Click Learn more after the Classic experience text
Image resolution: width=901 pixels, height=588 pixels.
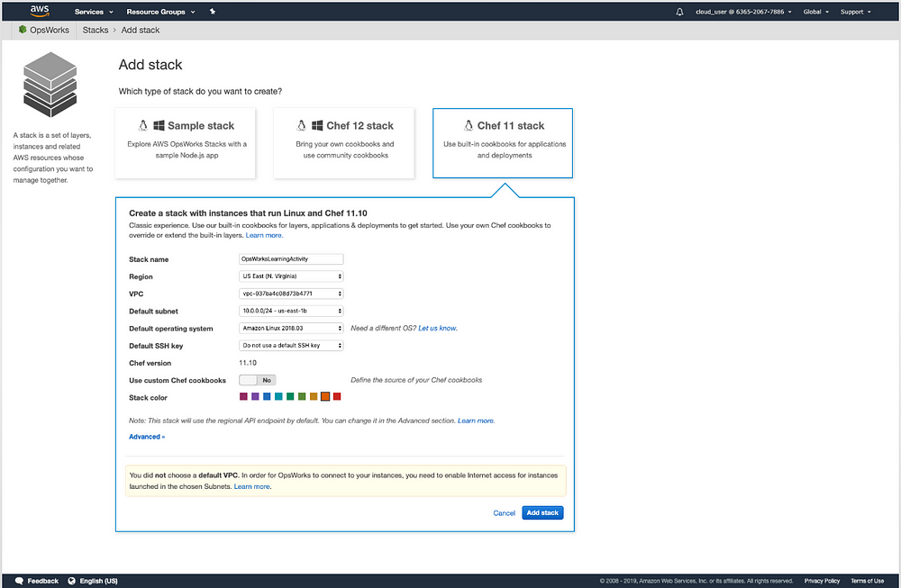(264, 235)
